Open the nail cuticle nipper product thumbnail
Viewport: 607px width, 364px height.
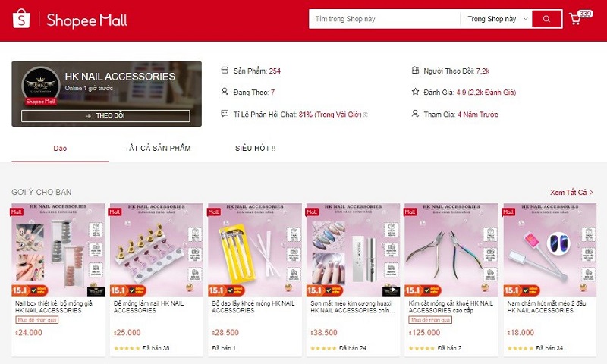[451, 250]
